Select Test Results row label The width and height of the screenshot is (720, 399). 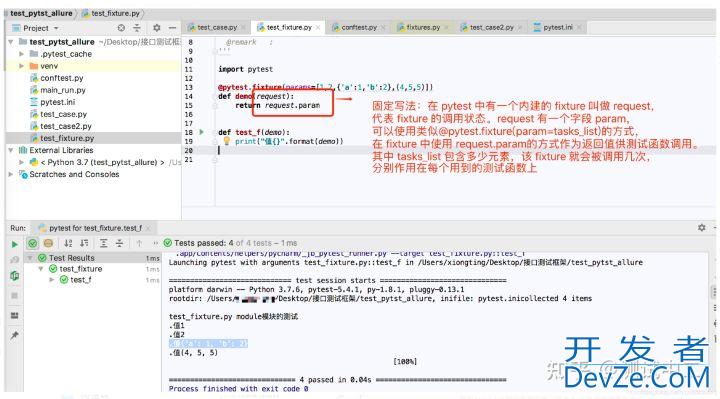tap(72, 258)
